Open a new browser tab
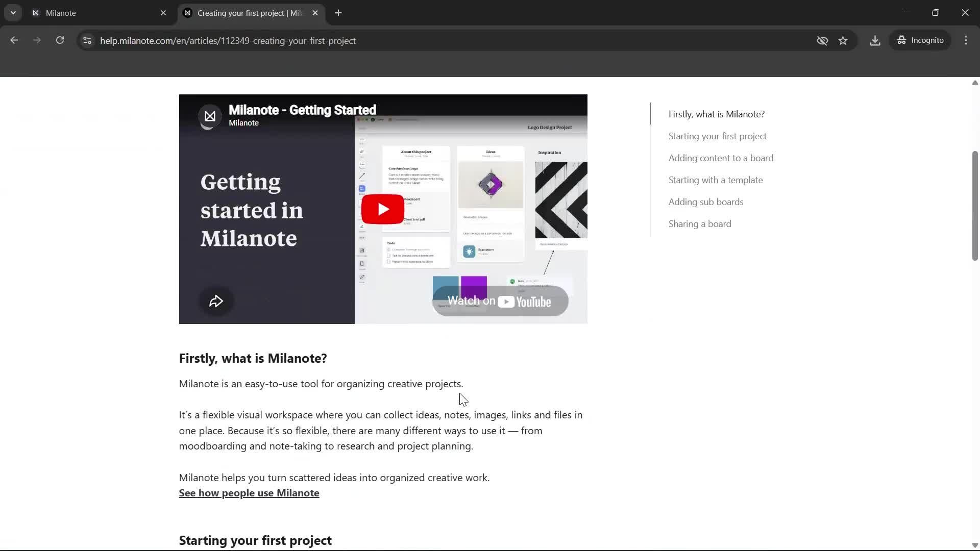The height and width of the screenshot is (551, 980). pyautogui.click(x=338, y=13)
